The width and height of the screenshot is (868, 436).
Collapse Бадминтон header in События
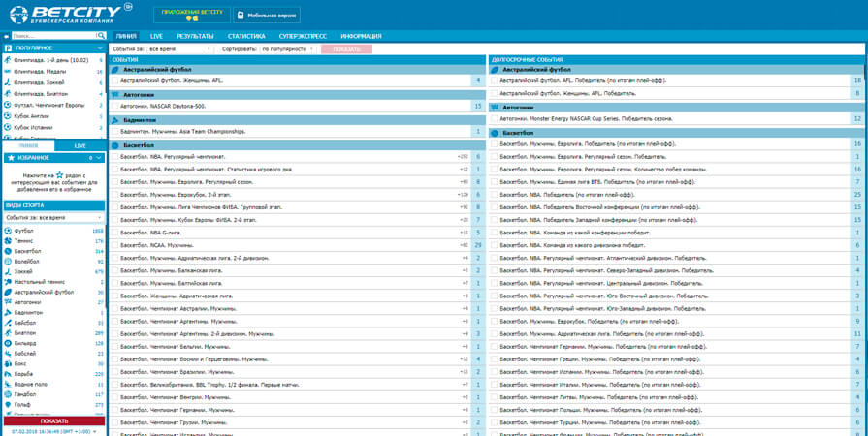point(296,120)
